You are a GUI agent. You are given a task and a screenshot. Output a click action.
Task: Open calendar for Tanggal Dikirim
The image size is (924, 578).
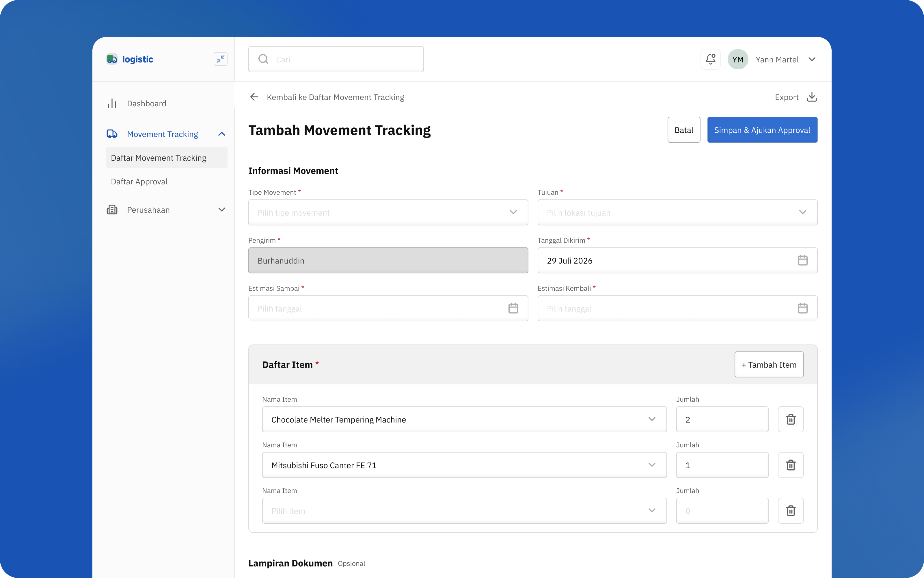click(x=802, y=260)
